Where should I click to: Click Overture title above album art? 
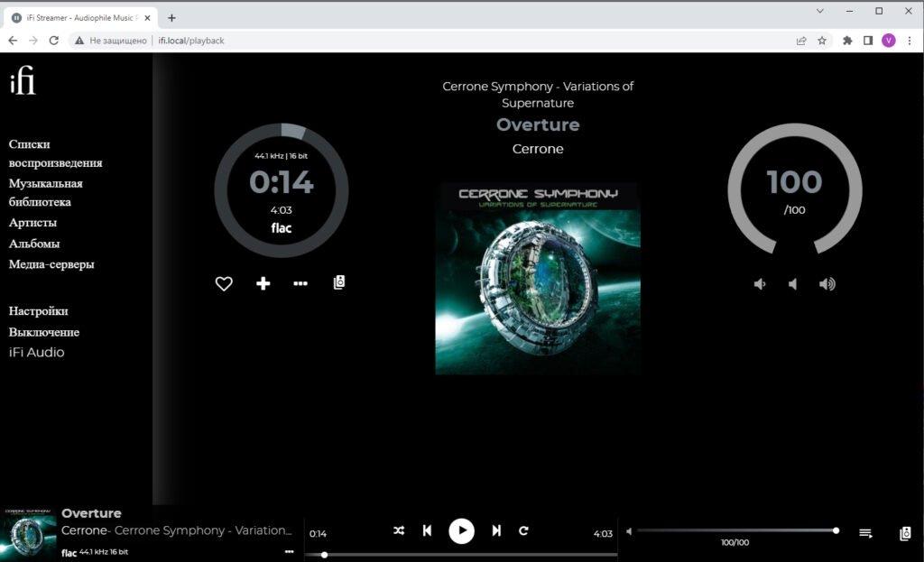tap(538, 124)
